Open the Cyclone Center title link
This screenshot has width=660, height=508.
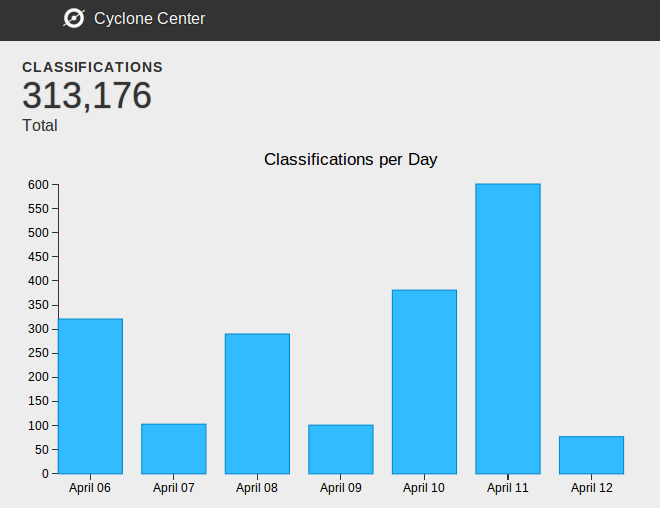coord(149,18)
